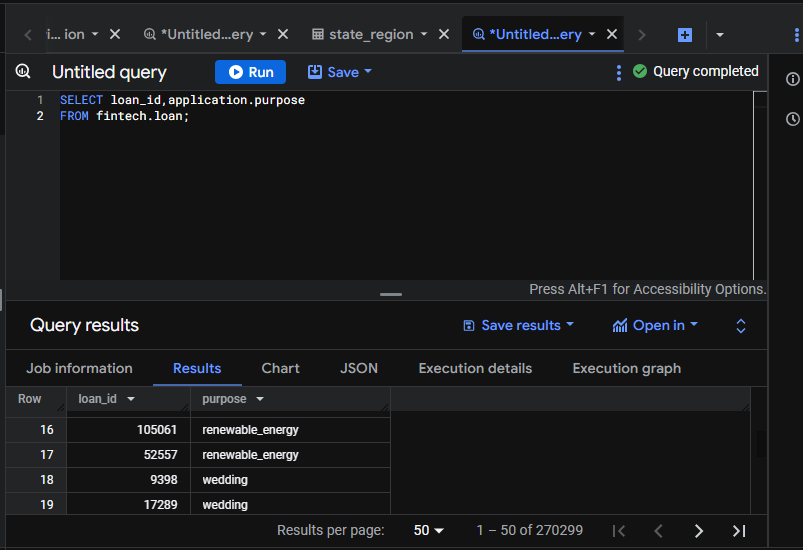Open the Execution details tab
Screen dimensions: 803x550
475,368
